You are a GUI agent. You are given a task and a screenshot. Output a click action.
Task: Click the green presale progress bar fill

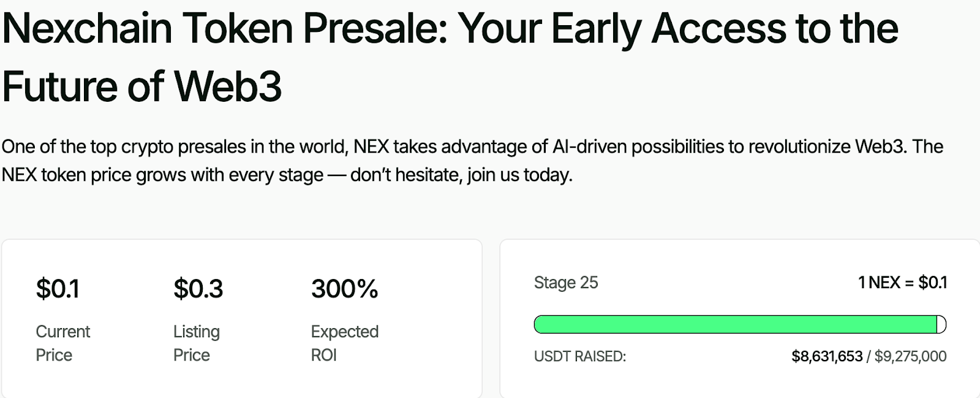(735, 324)
